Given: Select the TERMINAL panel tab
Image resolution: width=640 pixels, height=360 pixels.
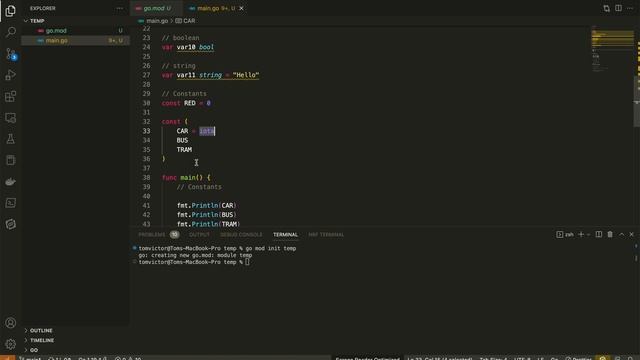Looking at the screenshot, I should [x=285, y=235].
